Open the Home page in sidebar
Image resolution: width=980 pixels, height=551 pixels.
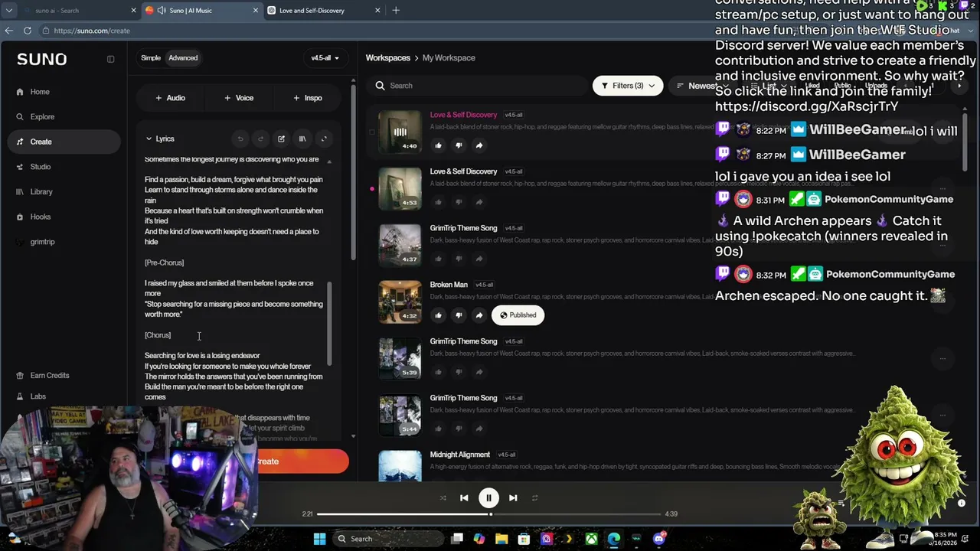(39, 92)
